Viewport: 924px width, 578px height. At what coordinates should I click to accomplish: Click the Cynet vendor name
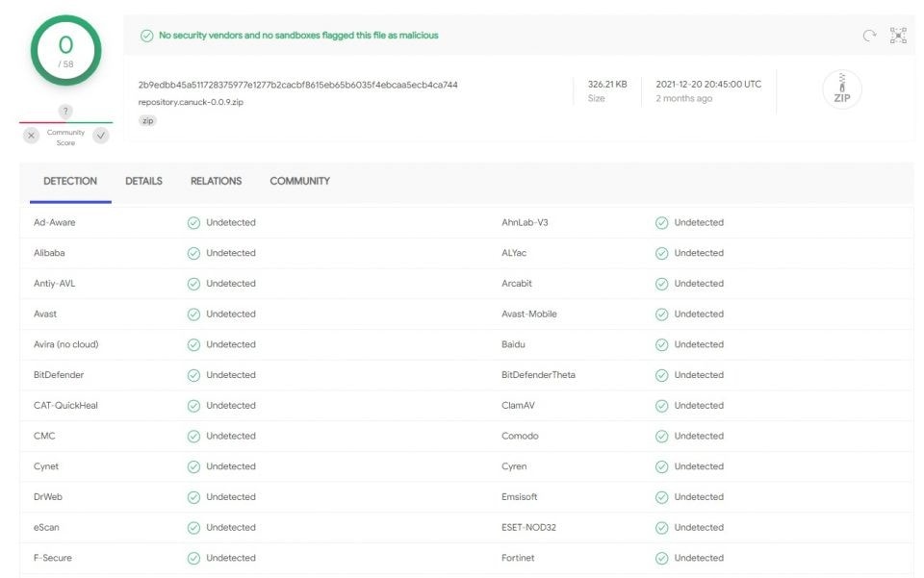point(46,466)
